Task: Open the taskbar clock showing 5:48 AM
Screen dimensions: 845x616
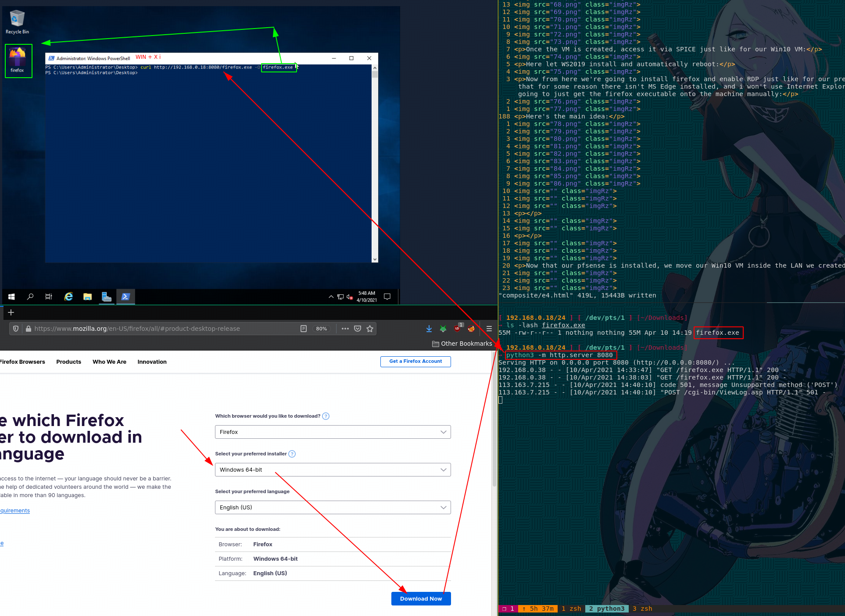Action: point(367,297)
